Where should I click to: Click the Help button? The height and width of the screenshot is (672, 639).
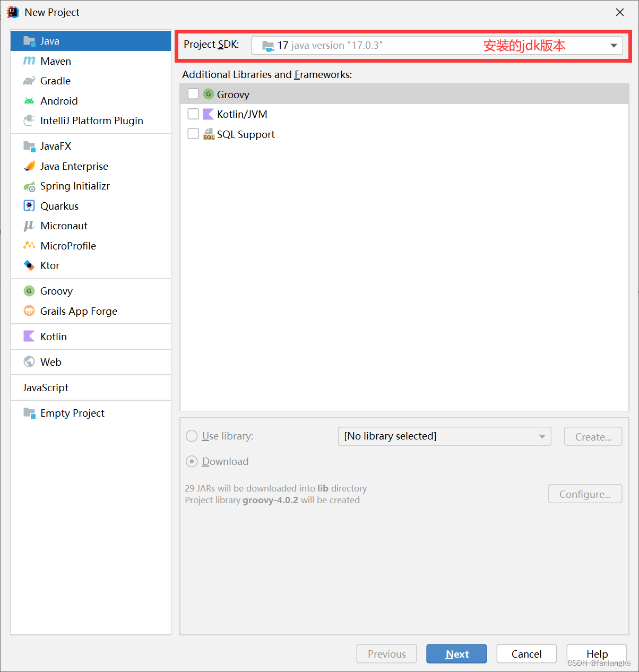pyautogui.click(x=597, y=654)
